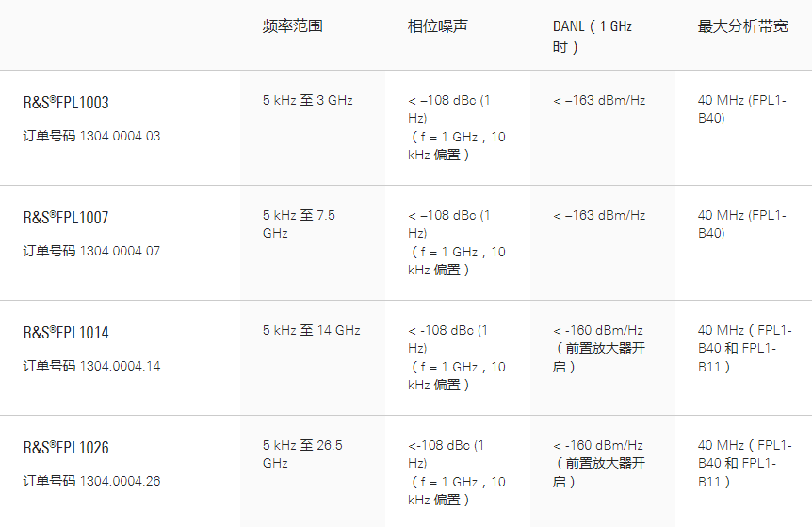Click the FPL1003 DANL value < –163 dBm/Hz
Screen dimensions: 812x527
599,100
